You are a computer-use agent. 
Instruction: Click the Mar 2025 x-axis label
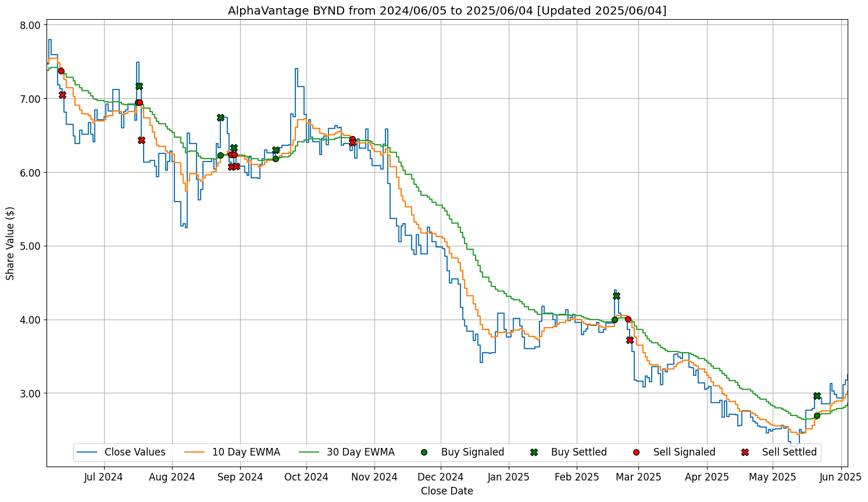pos(638,477)
